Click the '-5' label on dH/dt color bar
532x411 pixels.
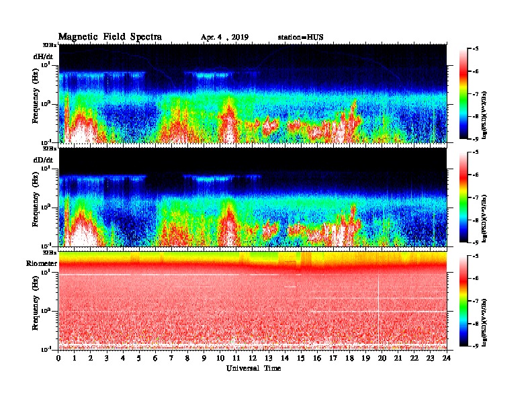[x=476, y=49]
